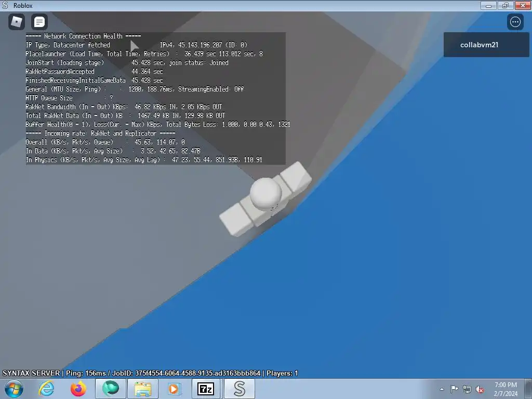Switch to the Syntax S taskbar app
532x399 pixels.
click(x=239, y=389)
